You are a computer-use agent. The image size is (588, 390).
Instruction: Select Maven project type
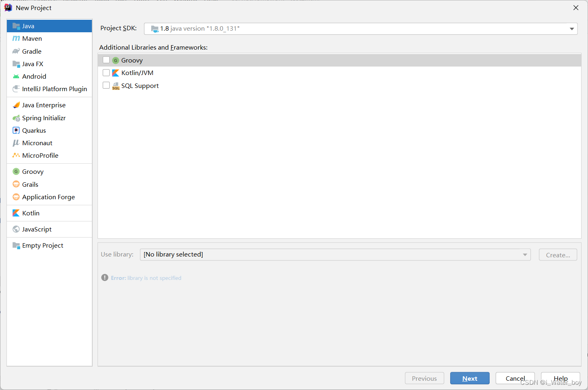click(50, 39)
